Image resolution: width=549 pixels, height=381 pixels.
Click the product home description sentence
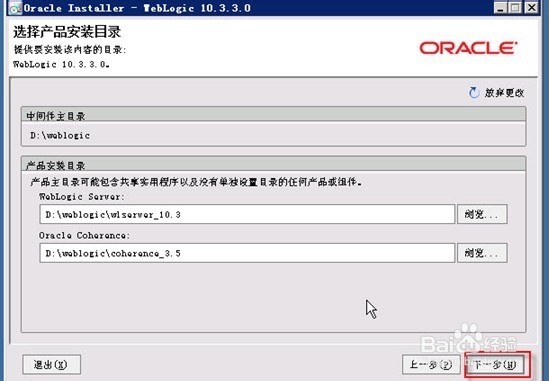click(x=196, y=182)
